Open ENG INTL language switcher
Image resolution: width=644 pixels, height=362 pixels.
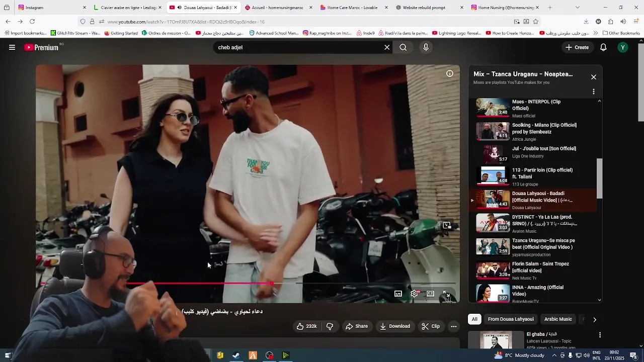(597, 355)
